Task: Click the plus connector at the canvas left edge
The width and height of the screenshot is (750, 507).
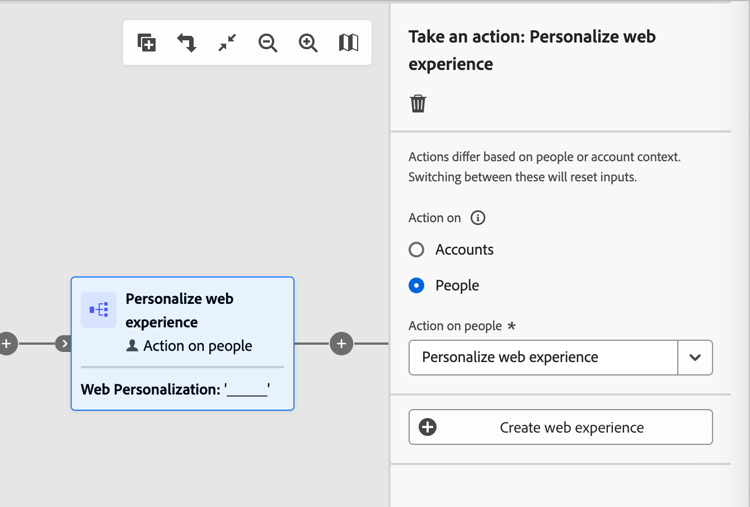Action: coord(7,344)
